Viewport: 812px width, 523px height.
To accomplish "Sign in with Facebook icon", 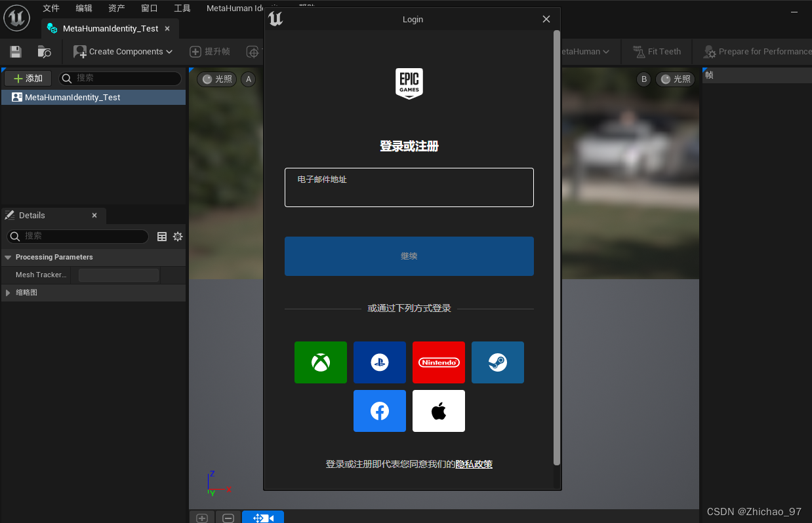I will pos(380,411).
